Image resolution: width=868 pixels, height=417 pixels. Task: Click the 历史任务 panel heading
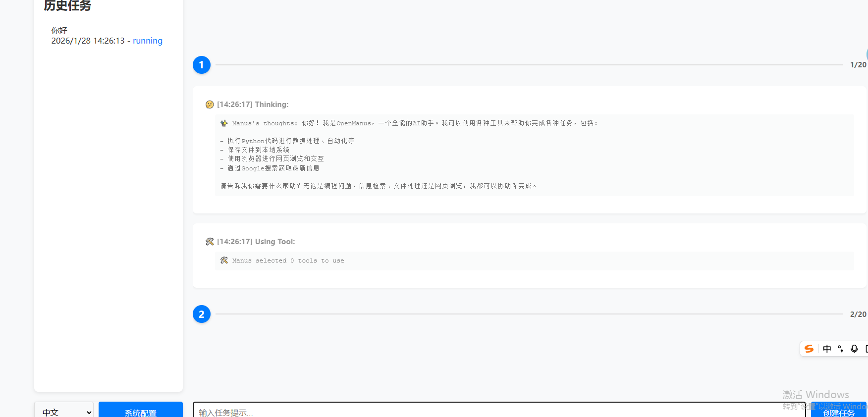pos(67,6)
